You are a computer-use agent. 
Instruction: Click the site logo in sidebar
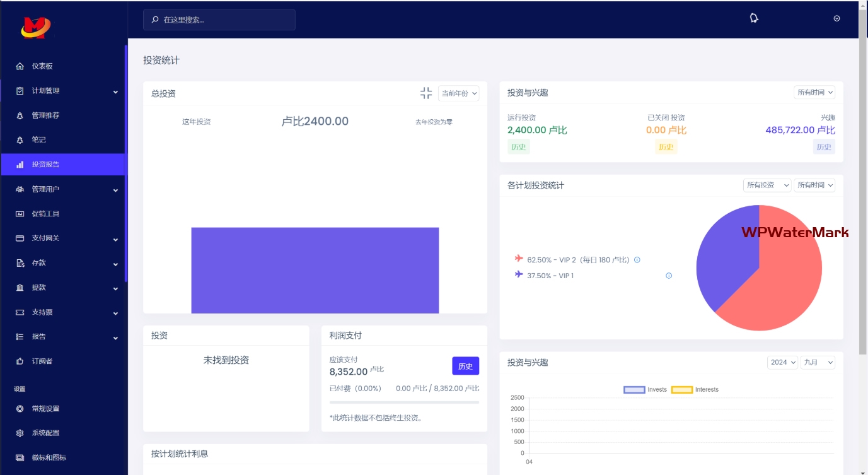tap(35, 26)
